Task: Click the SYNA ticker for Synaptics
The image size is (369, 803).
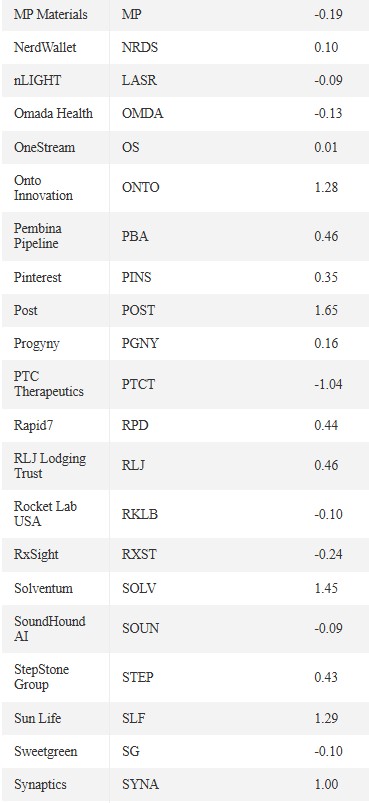Action: point(140,785)
